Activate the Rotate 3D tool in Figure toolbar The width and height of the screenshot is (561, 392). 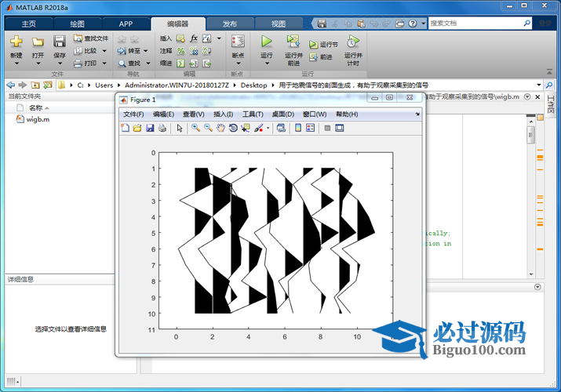click(x=233, y=128)
